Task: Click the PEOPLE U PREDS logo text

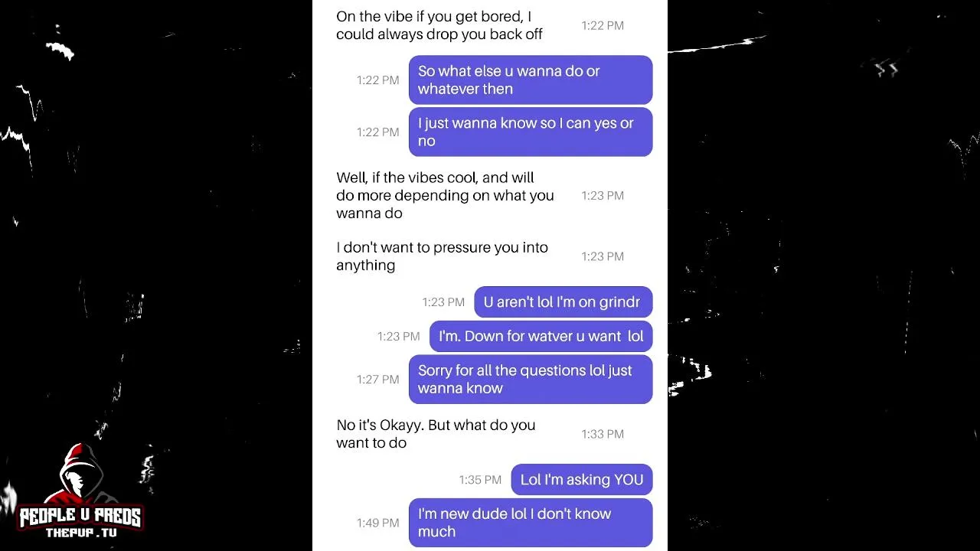Action: 80,517
